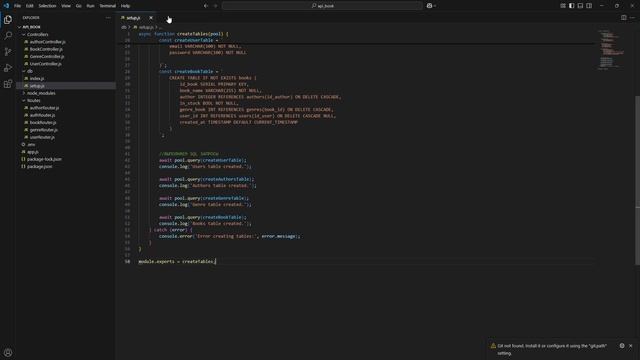Open Explorer panel more actions (ellipsis)

click(108, 18)
